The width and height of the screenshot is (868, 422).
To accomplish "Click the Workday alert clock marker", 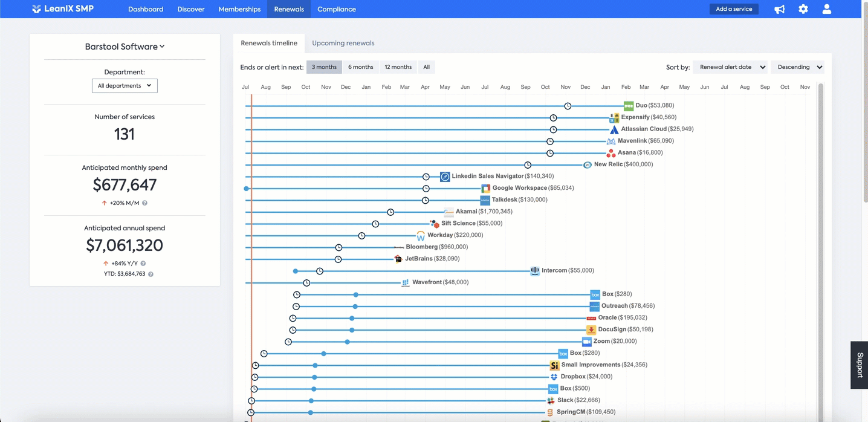I will (361, 236).
